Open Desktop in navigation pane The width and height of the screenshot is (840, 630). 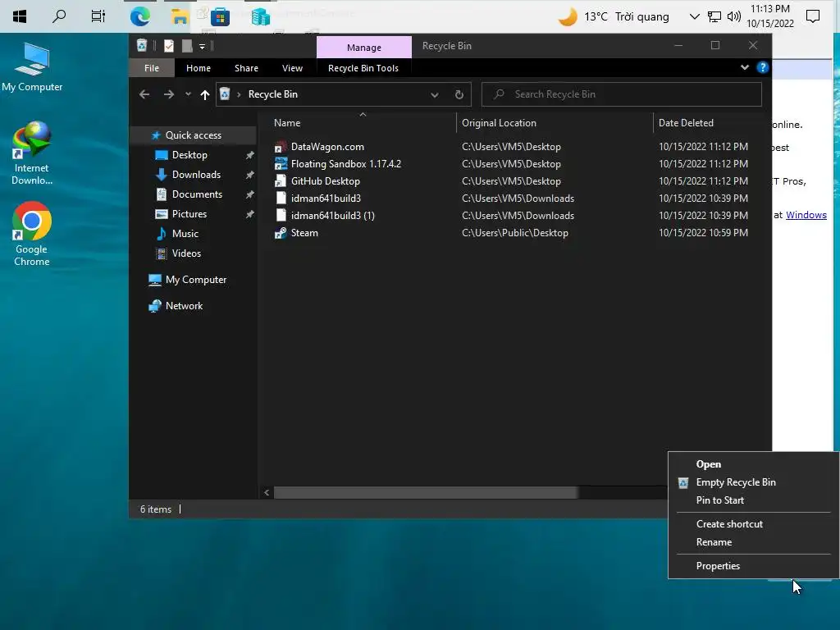(x=189, y=155)
